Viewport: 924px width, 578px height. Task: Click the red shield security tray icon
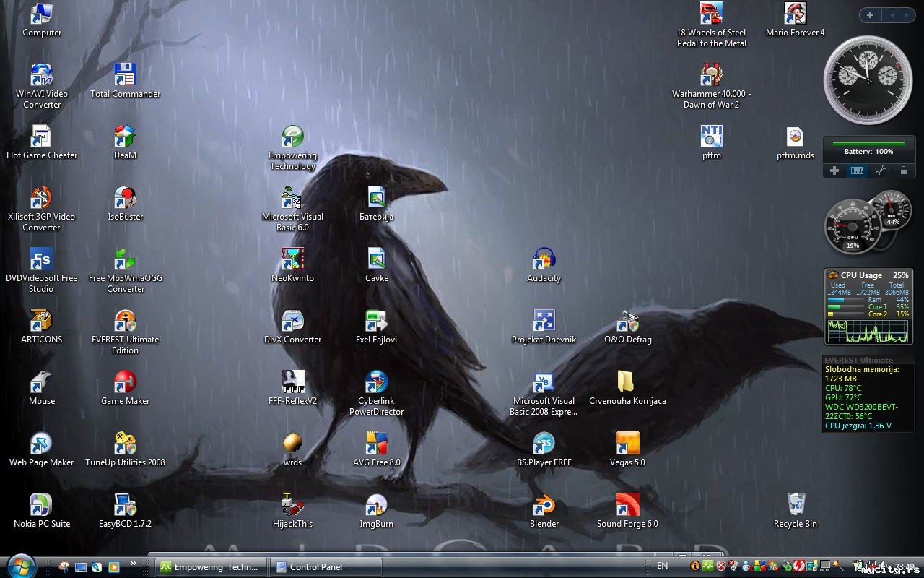pyautogui.click(x=720, y=566)
